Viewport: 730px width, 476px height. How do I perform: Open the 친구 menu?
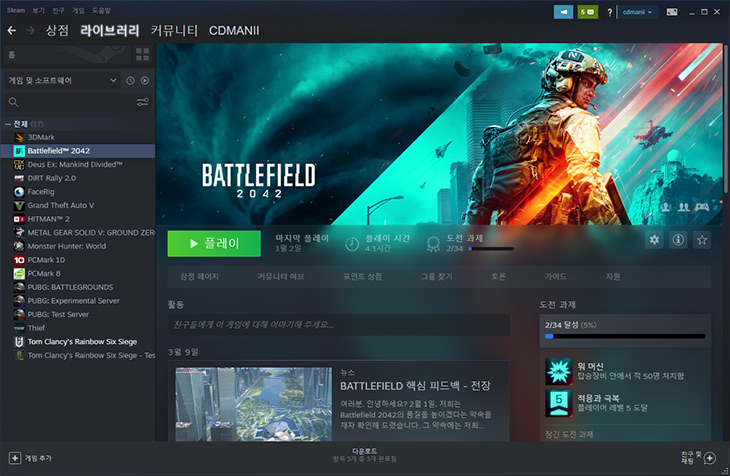[58, 10]
